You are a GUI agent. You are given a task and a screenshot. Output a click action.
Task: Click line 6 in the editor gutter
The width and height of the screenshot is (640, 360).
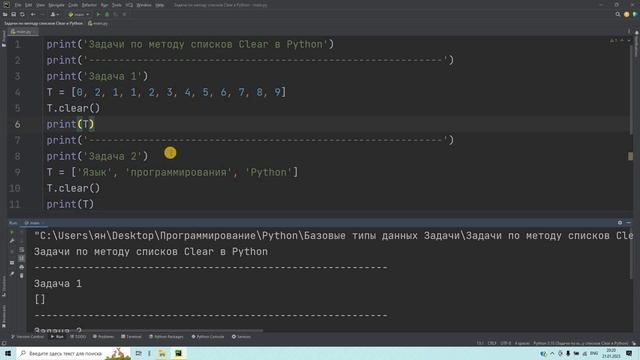pos(17,124)
